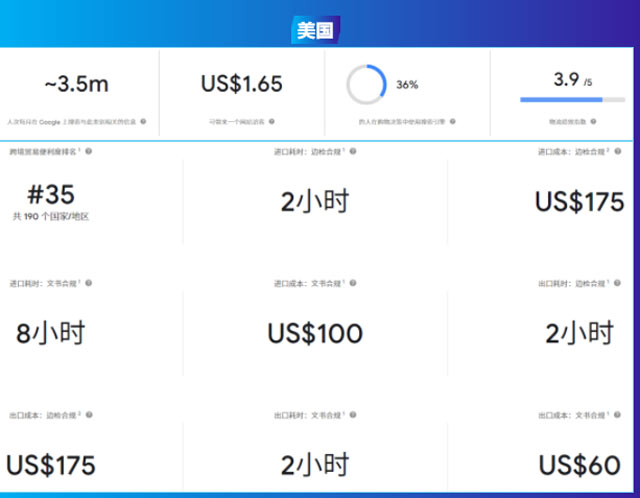Click the #35 trade ranking value

coord(51,194)
